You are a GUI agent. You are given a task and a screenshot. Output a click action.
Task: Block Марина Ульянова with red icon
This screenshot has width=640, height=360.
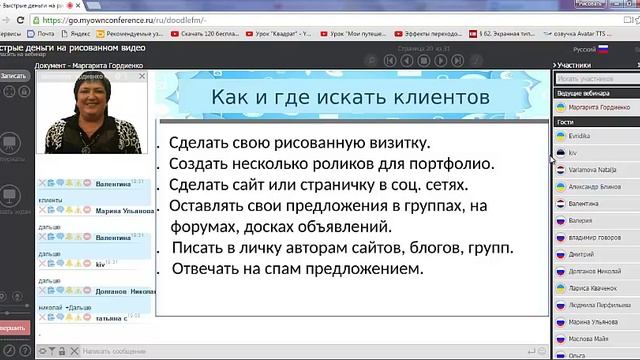87,209
